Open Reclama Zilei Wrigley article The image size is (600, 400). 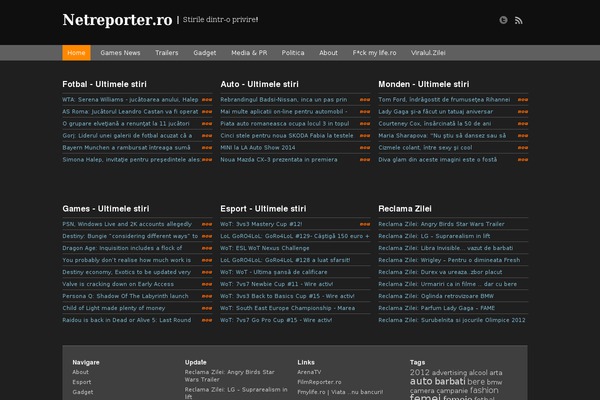pos(449,260)
